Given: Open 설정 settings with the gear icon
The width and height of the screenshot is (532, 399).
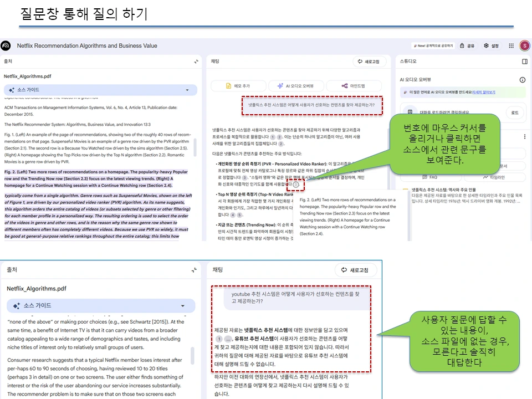Looking at the screenshot, I should point(492,45).
